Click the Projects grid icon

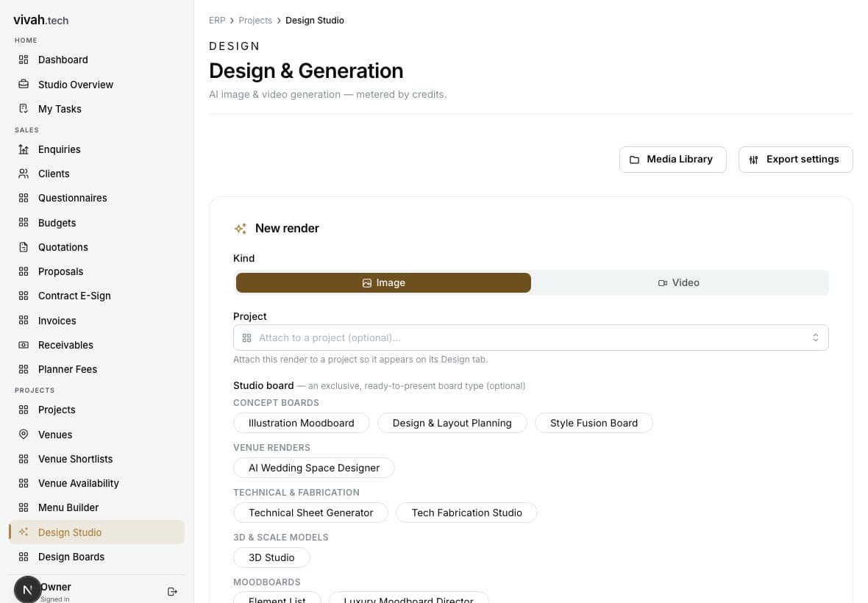(x=24, y=410)
